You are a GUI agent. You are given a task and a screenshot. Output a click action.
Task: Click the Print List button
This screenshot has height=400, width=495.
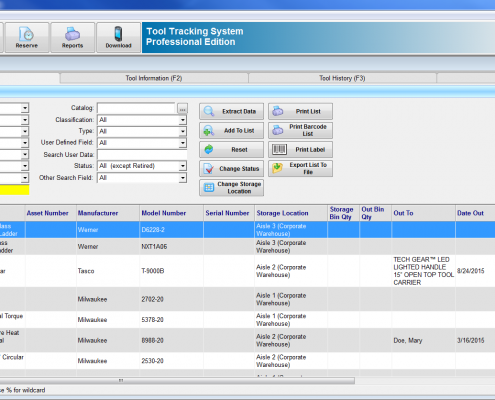pos(300,111)
